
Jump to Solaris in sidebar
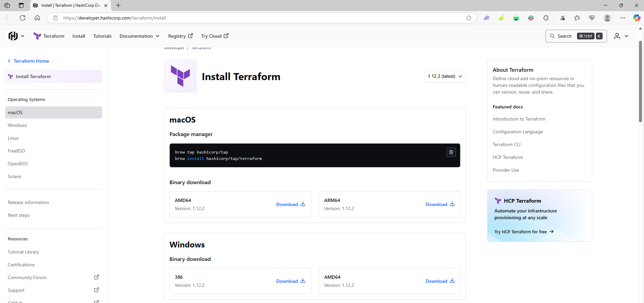point(14,176)
